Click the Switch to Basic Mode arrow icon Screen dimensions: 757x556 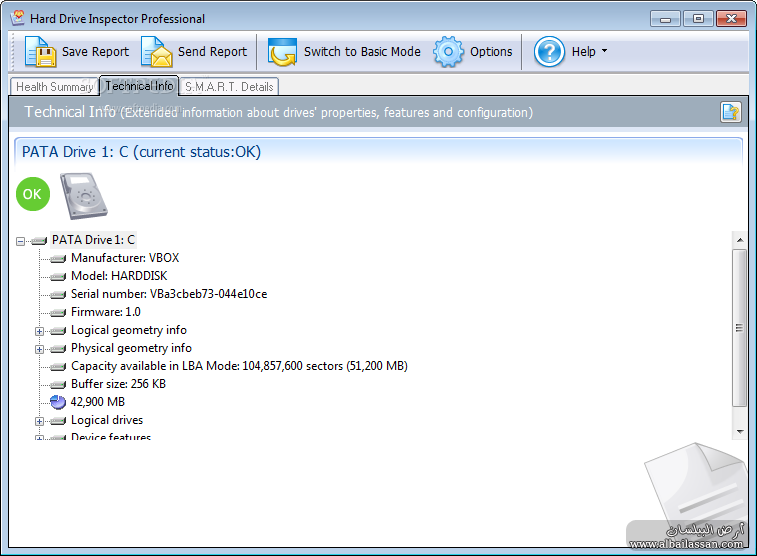click(x=282, y=52)
